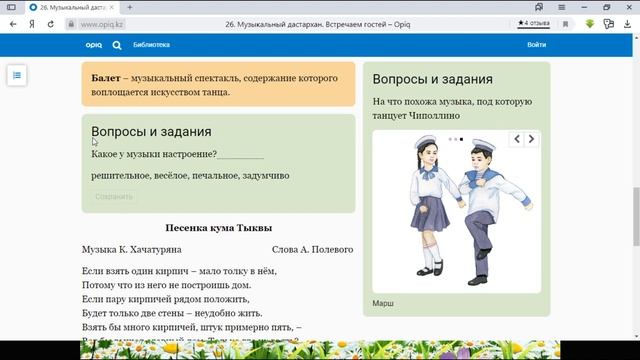This screenshot has height=360, width=640.
Task: Go back to the previous page
Action: click(x=13, y=24)
